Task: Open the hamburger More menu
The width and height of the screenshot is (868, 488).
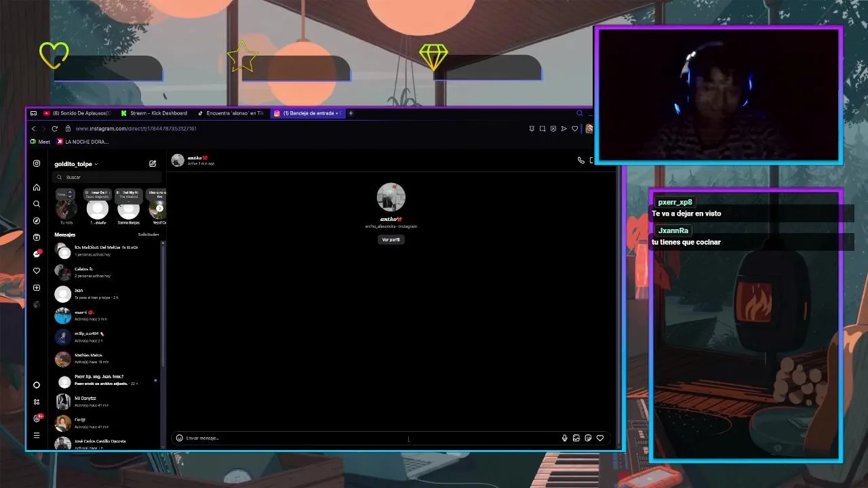Action: (37, 435)
